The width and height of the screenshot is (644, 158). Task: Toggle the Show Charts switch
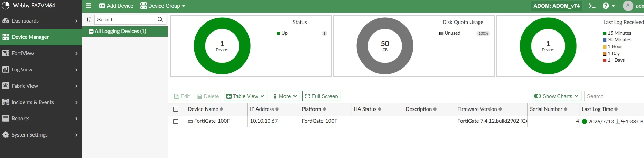pyautogui.click(x=538, y=96)
